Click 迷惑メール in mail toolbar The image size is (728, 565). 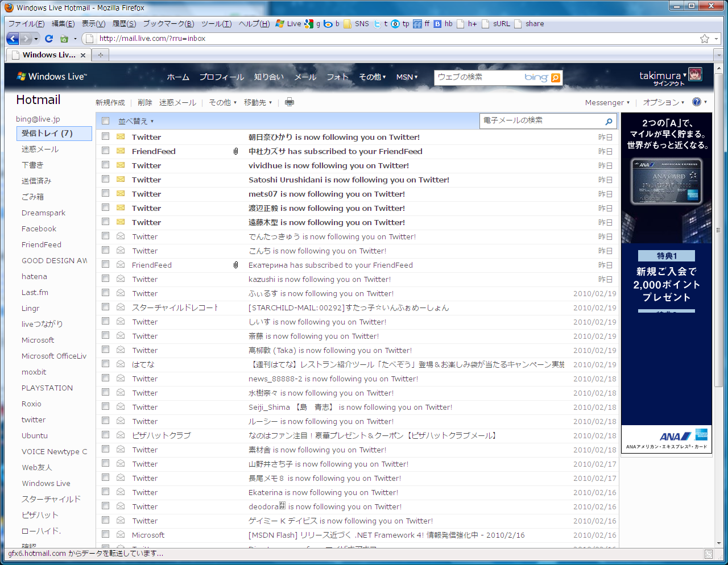(177, 102)
